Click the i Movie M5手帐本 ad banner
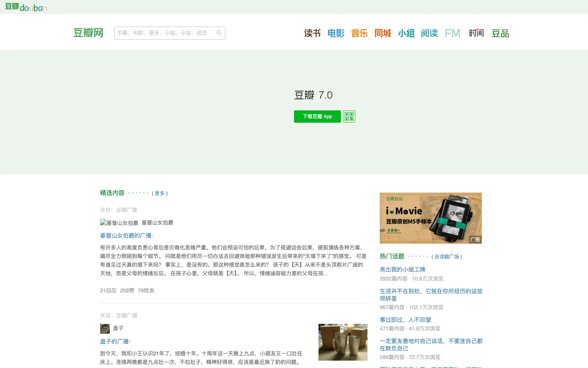Image resolution: width=588 pixels, height=368 pixels. (431, 218)
